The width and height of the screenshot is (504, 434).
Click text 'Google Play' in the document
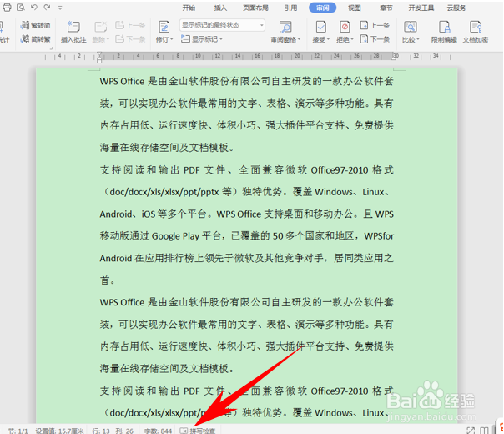click(x=175, y=236)
